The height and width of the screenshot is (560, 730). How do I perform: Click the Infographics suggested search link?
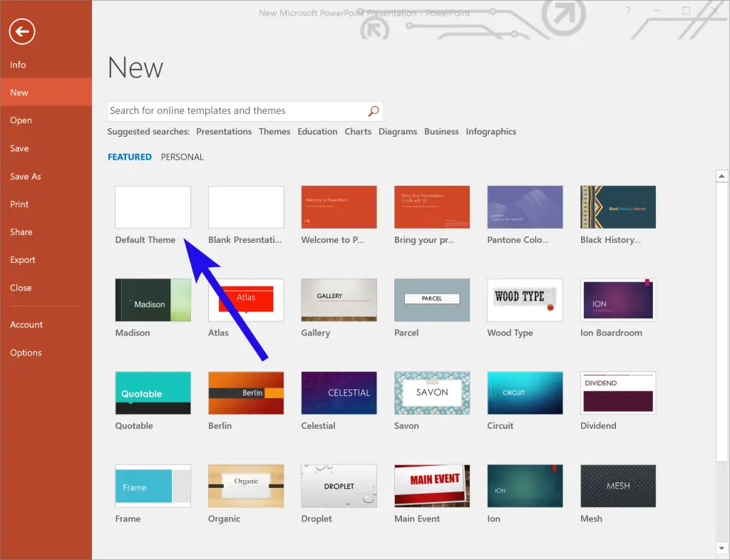tap(490, 131)
